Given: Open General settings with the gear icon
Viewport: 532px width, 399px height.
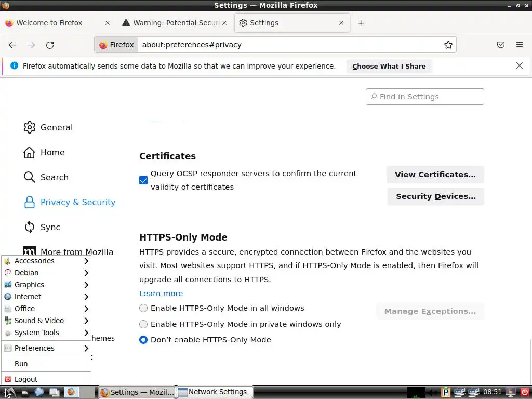Looking at the screenshot, I should (30, 127).
